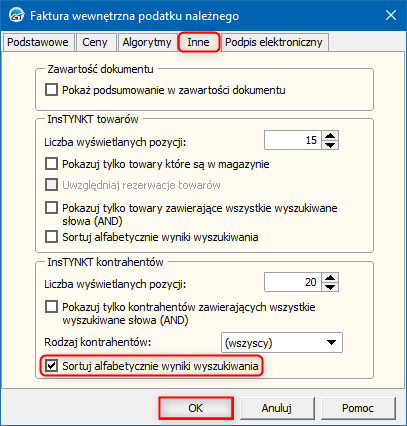Switch to the Podstawowe tab
The image size is (407, 426).
38,42
